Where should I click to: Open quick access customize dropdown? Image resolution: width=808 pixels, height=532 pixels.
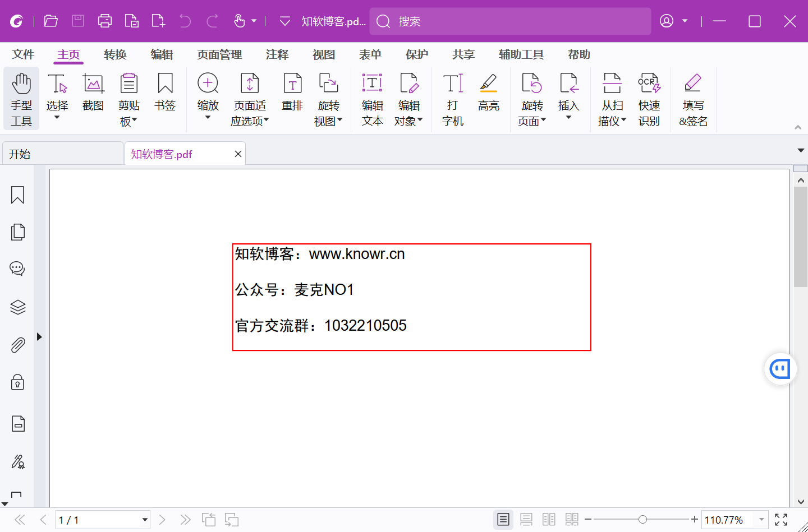pos(285,21)
